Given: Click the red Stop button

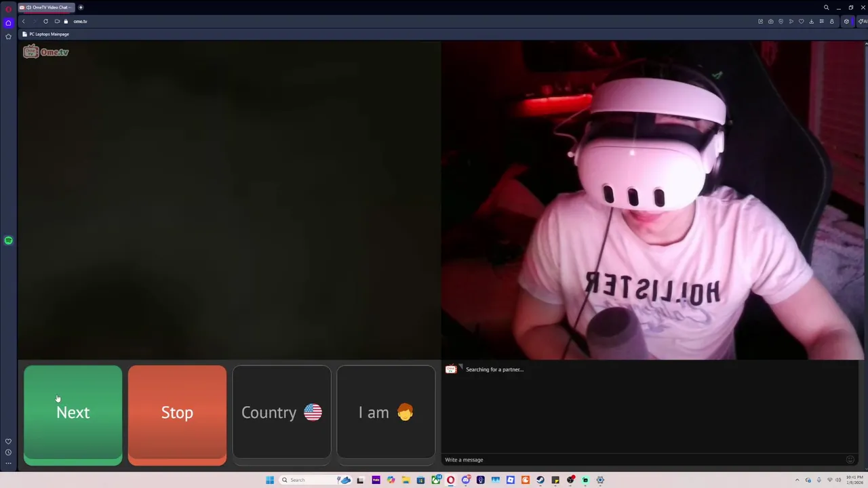Looking at the screenshot, I should [x=177, y=415].
